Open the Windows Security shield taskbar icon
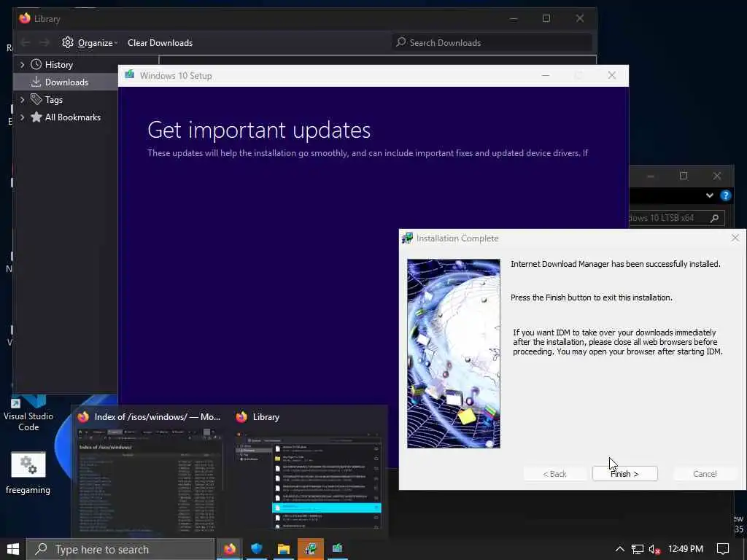The image size is (747, 560). 257,549
